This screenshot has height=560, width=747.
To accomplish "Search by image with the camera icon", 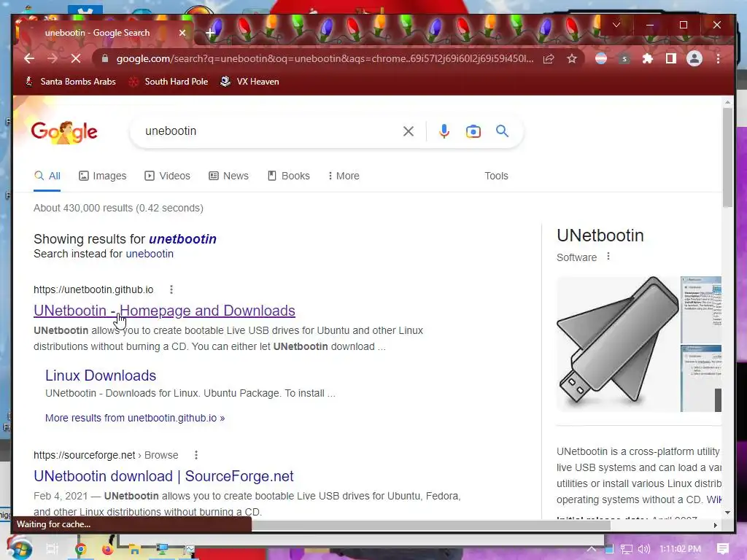I will [x=473, y=131].
